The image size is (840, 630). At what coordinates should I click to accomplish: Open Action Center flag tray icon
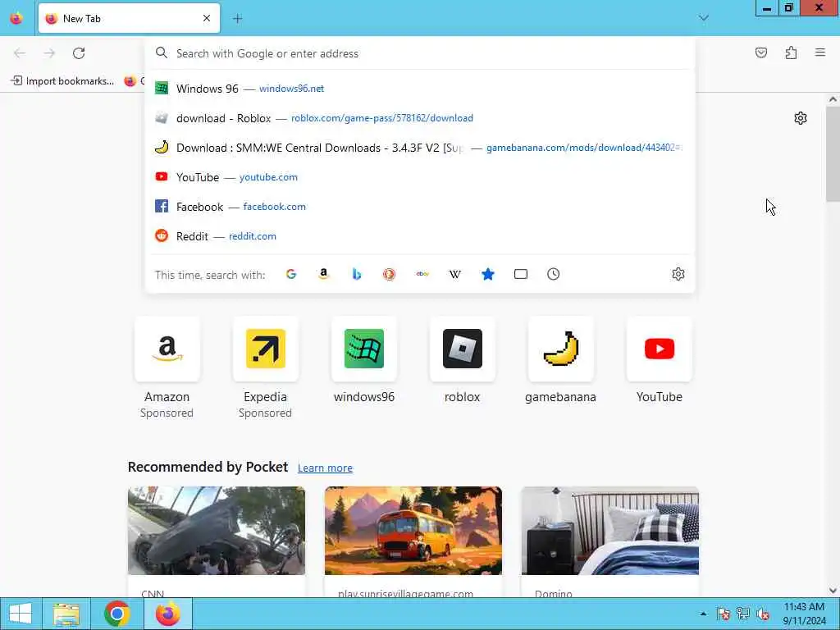point(724,614)
